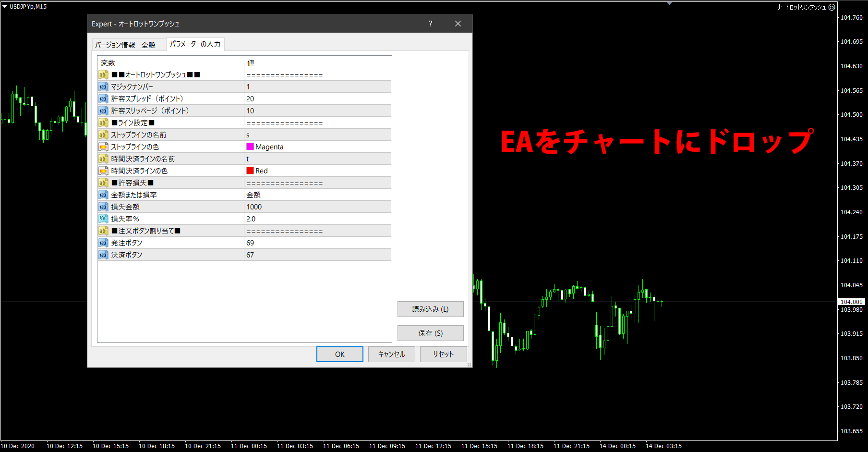Click the small dropdown triangle above the chart
Viewport: 868px width, 452px height.
click(x=670, y=2)
